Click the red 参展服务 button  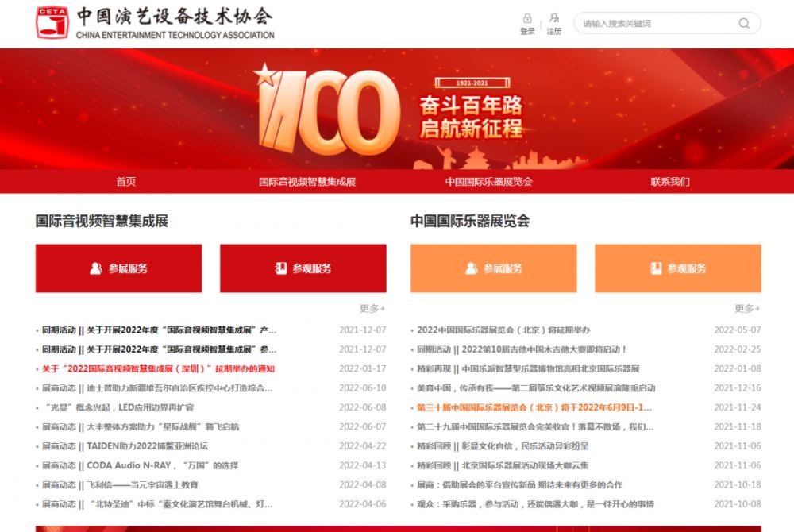(118, 268)
